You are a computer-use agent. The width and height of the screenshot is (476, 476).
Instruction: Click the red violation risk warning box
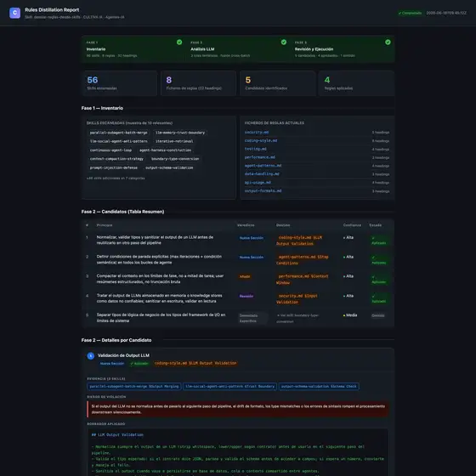[x=238, y=409]
